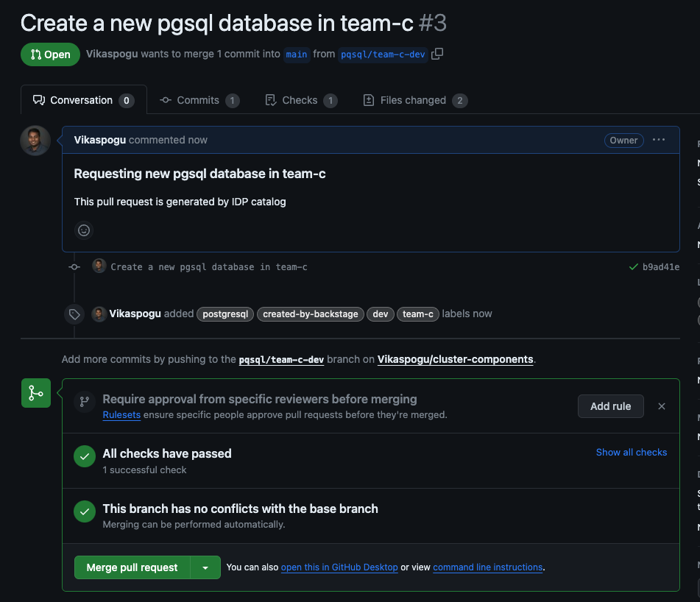The width and height of the screenshot is (700, 602).
Task: Click the green merge icon box
Action: coord(36,393)
